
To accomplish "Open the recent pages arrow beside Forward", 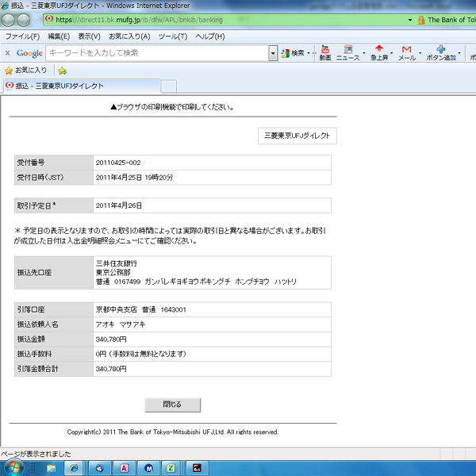I will [x=35, y=21].
